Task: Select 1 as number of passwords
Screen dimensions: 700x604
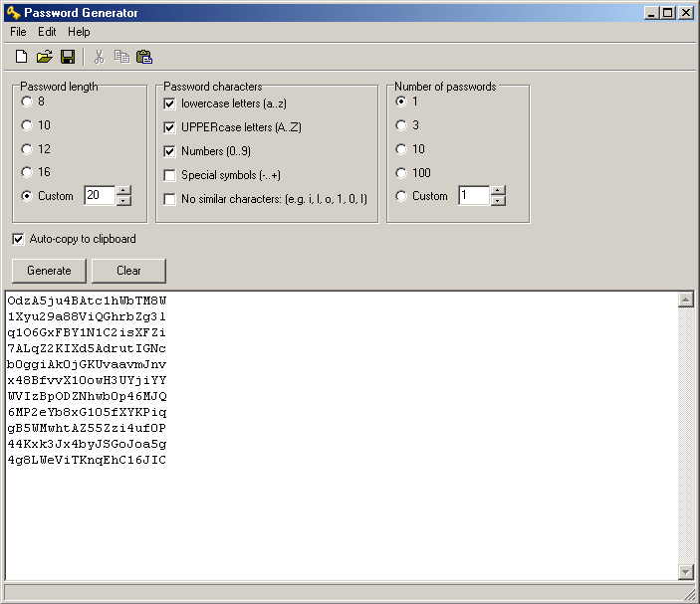Action: coord(401,101)
